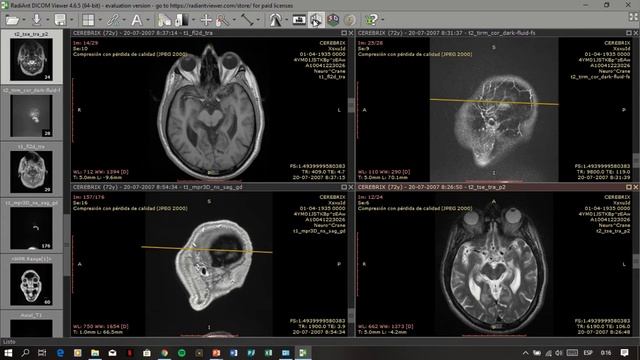Click the cine play mode icon

276,20
